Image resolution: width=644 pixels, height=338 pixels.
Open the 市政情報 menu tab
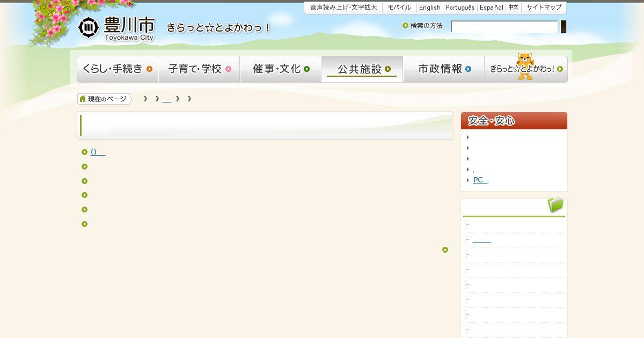click(x=444, y=69)
